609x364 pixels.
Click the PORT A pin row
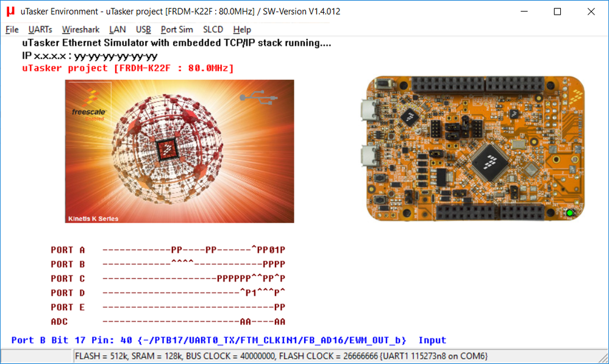pos(194,250)
